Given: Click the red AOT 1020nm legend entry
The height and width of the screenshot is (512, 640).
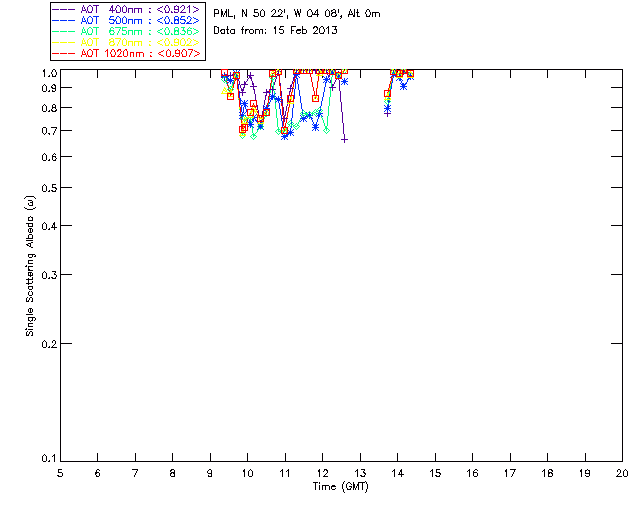Looking at the screenshot, I should [x=126, y=53].
